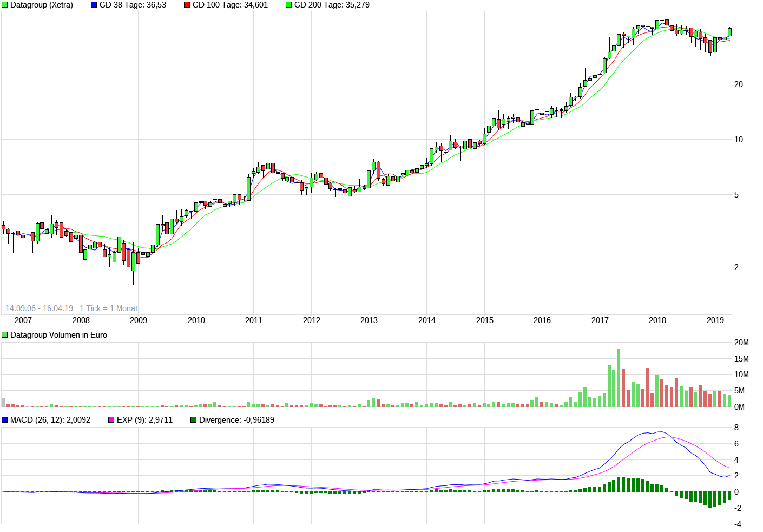Click the blue GD 38 Tage legend square

[x=94, y=5]
